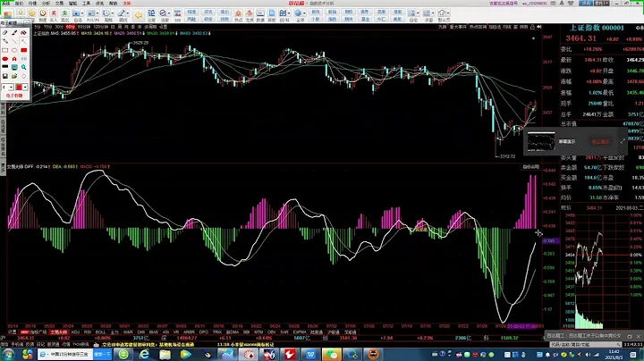This screenshot has height=361, width=644.
Task: Click the 卖出 sell toolbar icon
Action: coord(64,16)
